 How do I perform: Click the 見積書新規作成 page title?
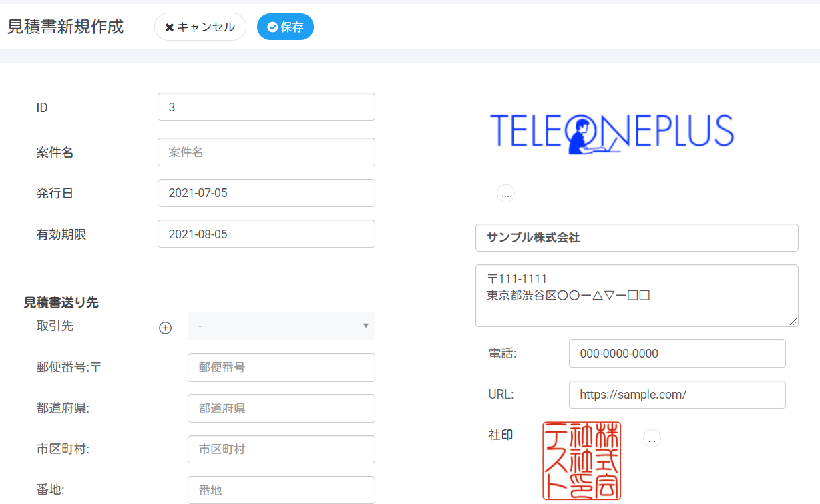coord(65,27)
